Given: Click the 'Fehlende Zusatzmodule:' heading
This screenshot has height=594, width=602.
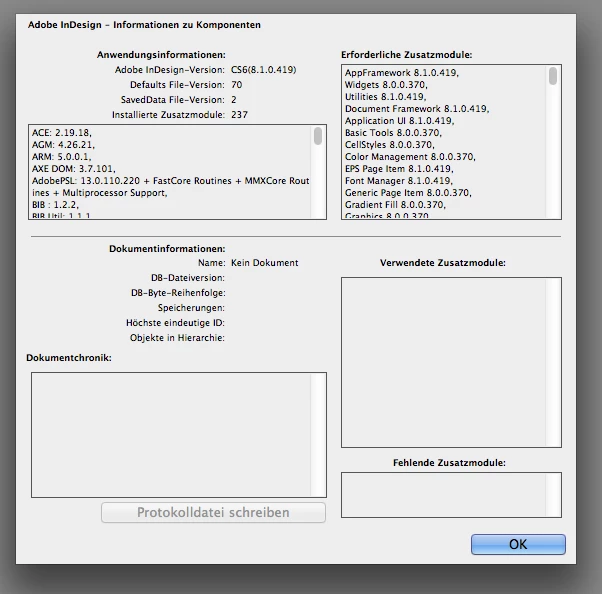Looking at the screenshot, I should pyautogui.click(x=449, y=463).
